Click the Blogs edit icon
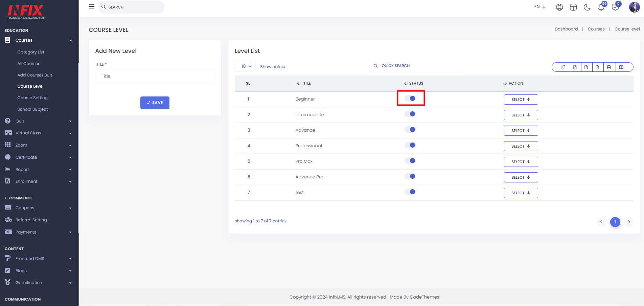Screen dimensions: 644x306 7,270
